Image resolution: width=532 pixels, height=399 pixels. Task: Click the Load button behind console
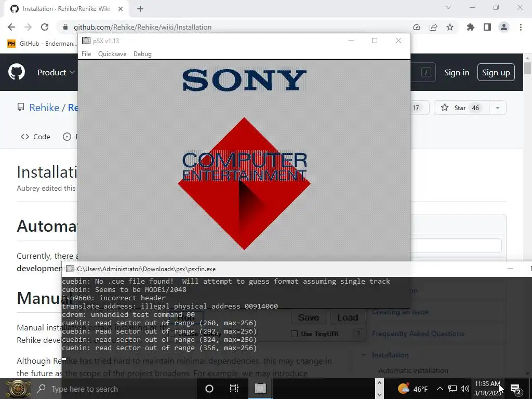[348, 317]
